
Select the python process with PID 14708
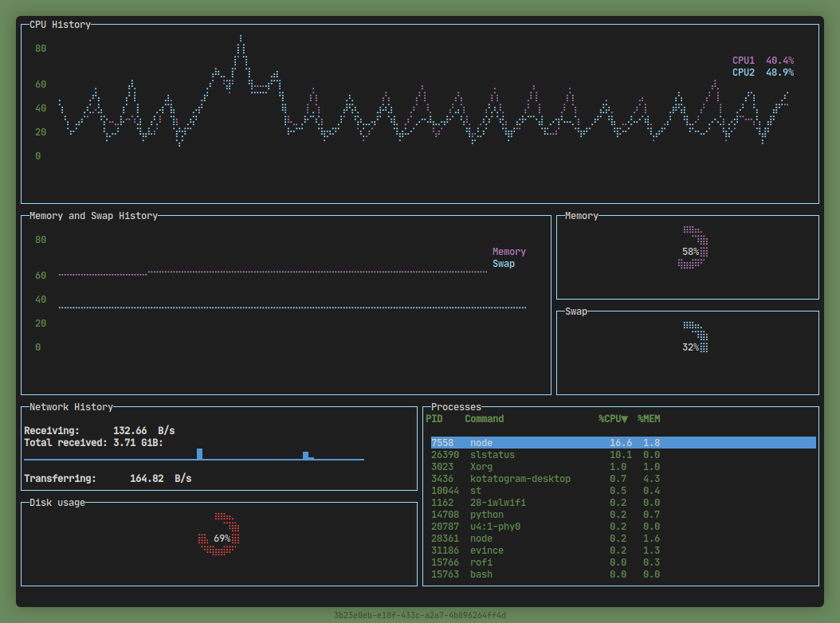coord(486,515)
